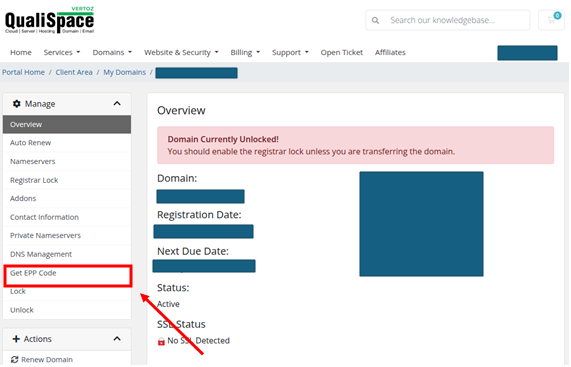
Task: Click the redacted account button in navbar
Action: click(527, 53)
